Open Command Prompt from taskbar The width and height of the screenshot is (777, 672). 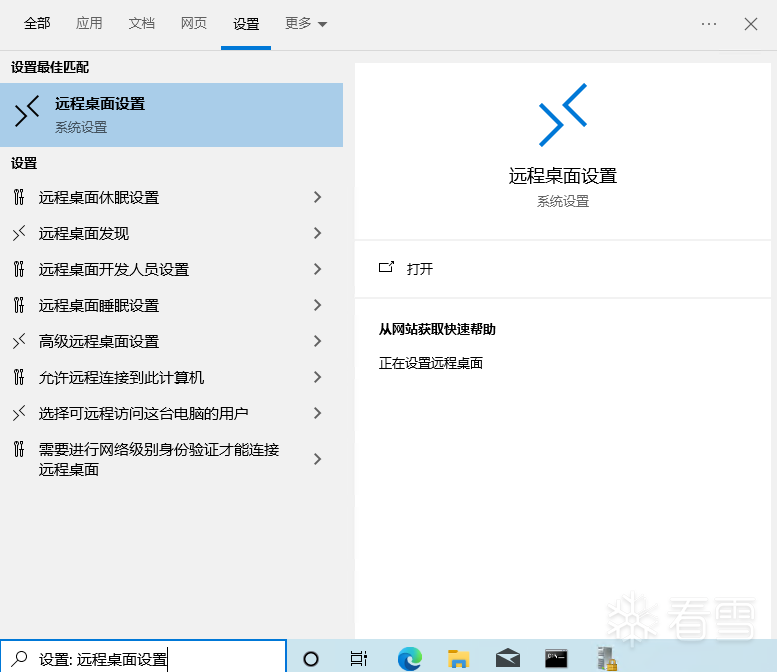(556, 659)
